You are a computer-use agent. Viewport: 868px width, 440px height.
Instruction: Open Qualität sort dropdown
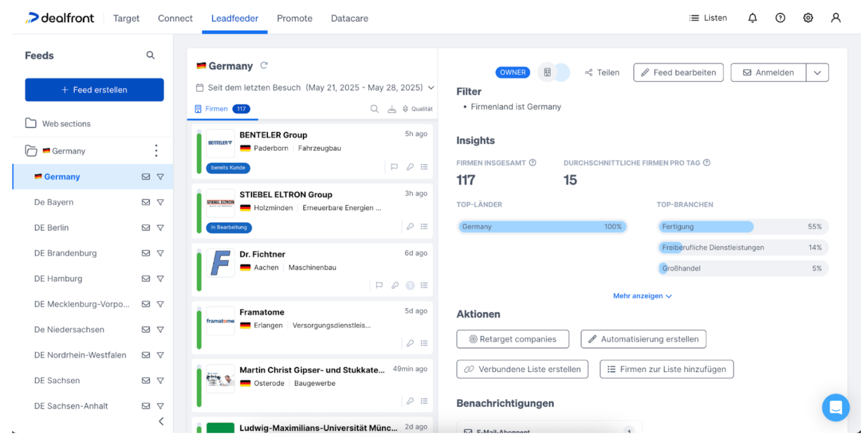(418, 109)
